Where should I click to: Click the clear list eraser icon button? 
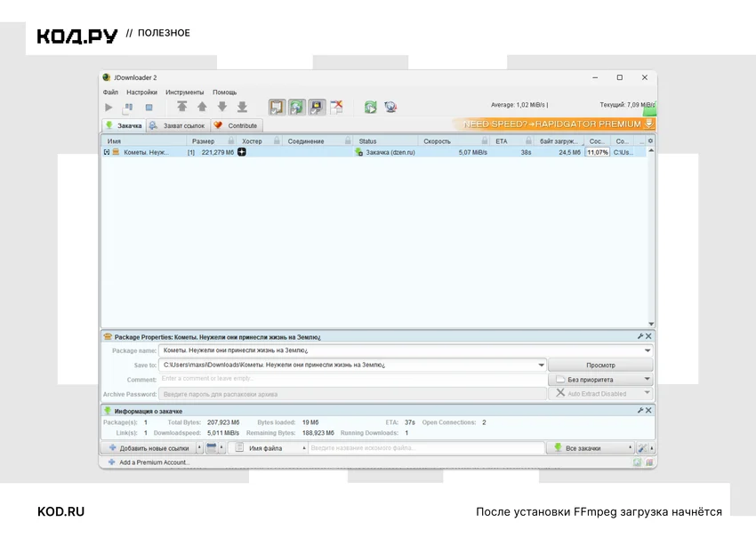click(x=211, y=448)
